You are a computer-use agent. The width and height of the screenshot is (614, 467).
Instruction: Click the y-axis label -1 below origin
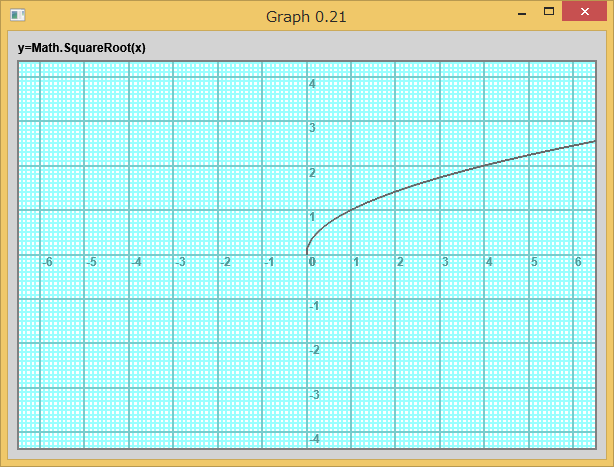pos(314,306)
